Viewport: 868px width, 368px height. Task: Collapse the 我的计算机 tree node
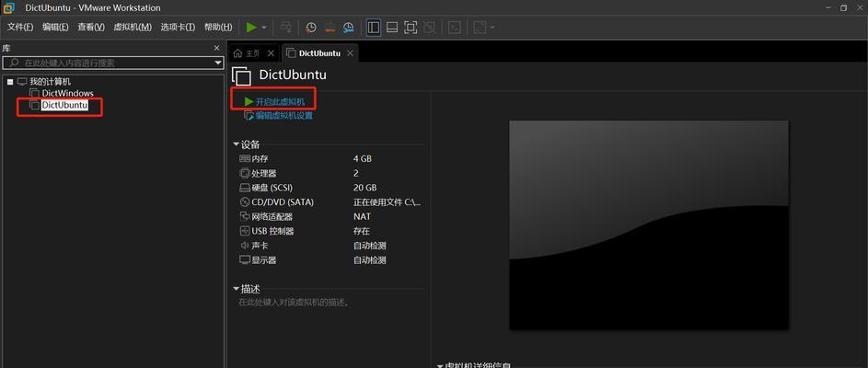pyautogui.click(x=10, y=82)
